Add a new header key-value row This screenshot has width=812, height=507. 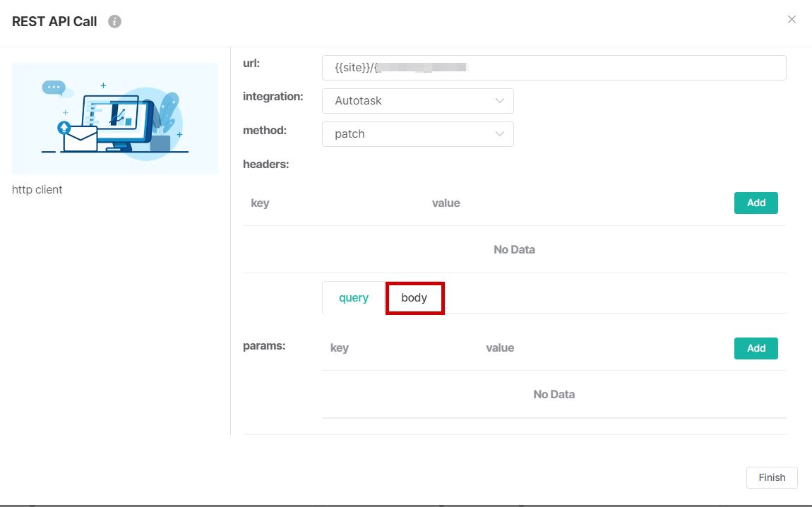coord(756,203)
